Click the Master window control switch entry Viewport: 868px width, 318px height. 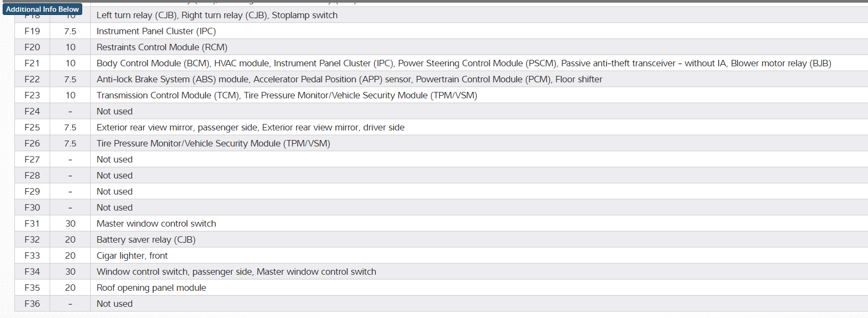pyautogui.click(x=156, y=223)
